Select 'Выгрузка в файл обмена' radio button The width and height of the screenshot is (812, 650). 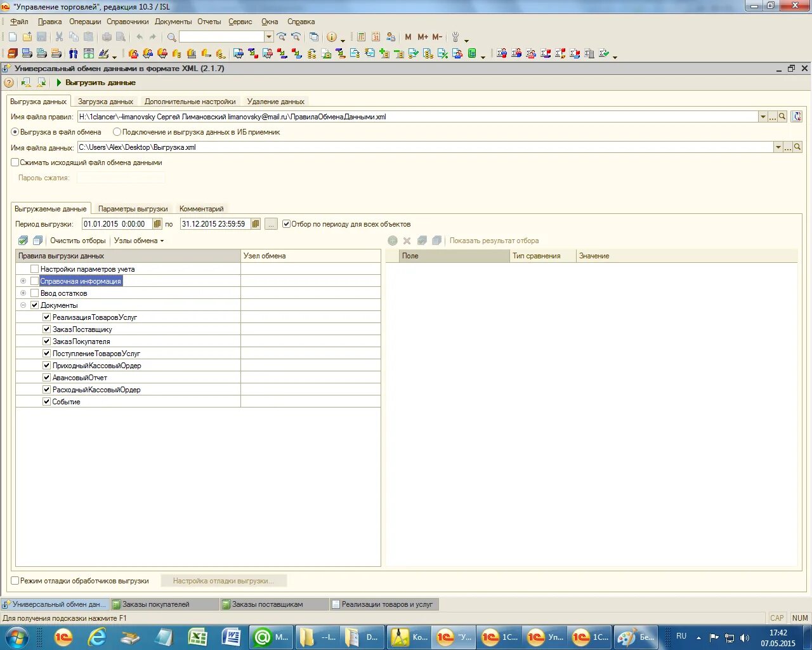15,132
